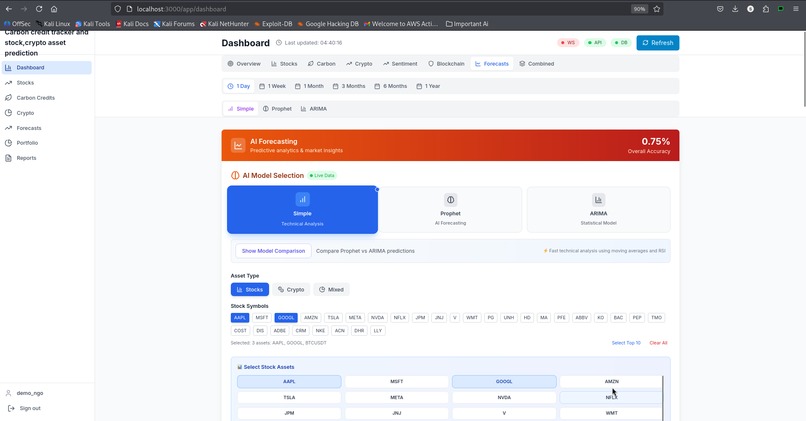Switch to the Overview tab

[x=244, y=64]
